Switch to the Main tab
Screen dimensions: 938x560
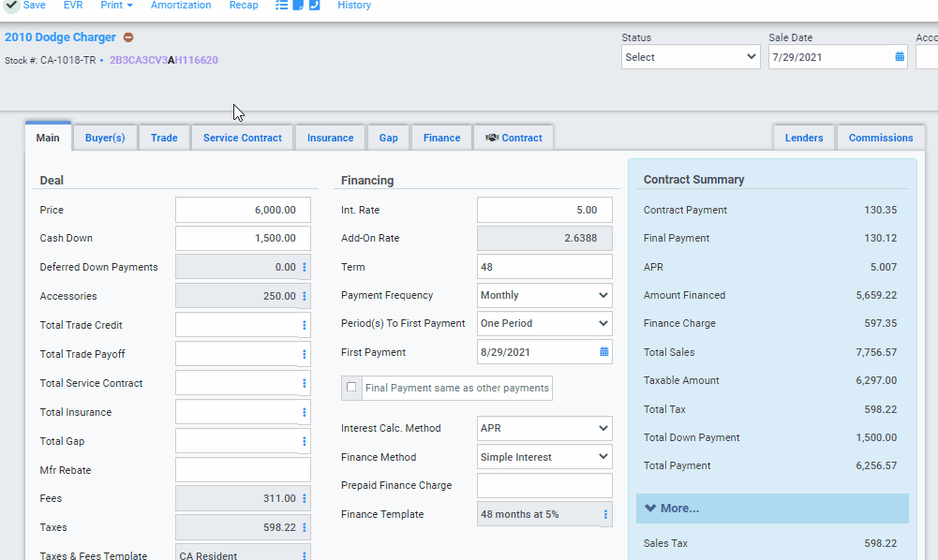pos(48,138)
